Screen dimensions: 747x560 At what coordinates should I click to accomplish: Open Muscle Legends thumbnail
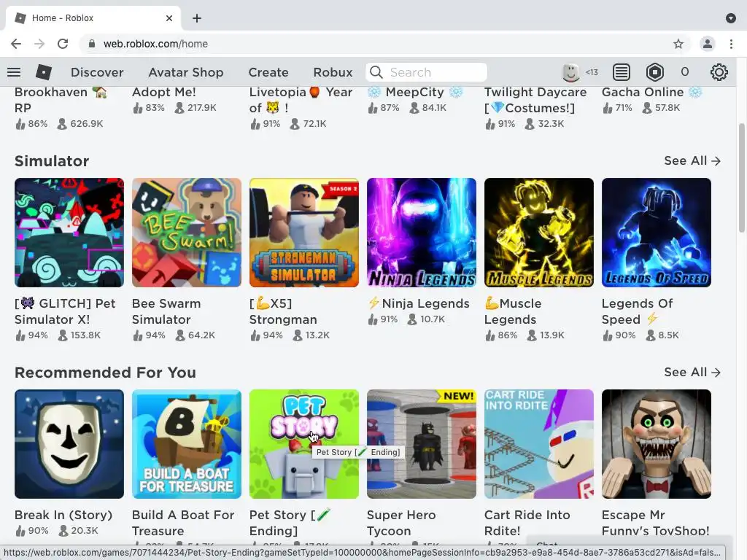tap(539, 233)
